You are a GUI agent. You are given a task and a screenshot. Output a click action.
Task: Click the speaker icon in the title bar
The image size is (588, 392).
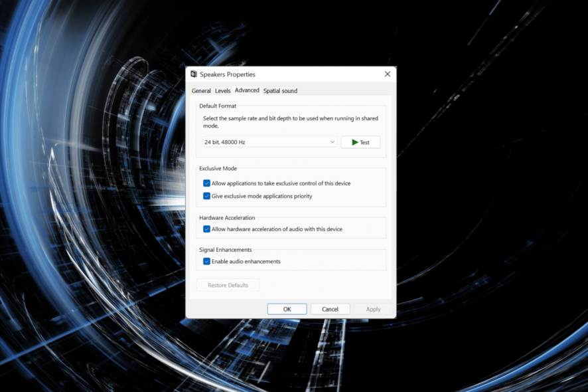coord(194,74)
